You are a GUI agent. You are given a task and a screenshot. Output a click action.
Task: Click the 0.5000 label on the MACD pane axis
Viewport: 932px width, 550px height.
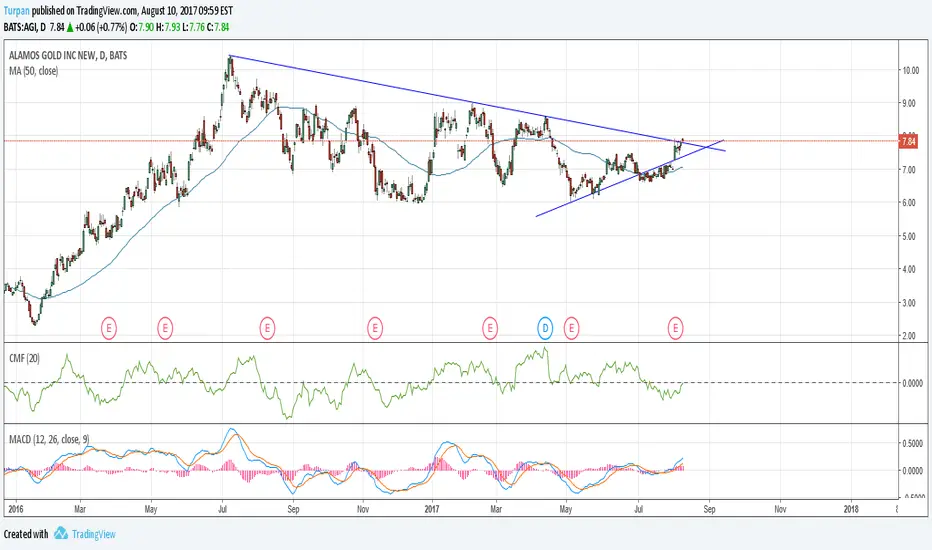(x=912, y=444)
